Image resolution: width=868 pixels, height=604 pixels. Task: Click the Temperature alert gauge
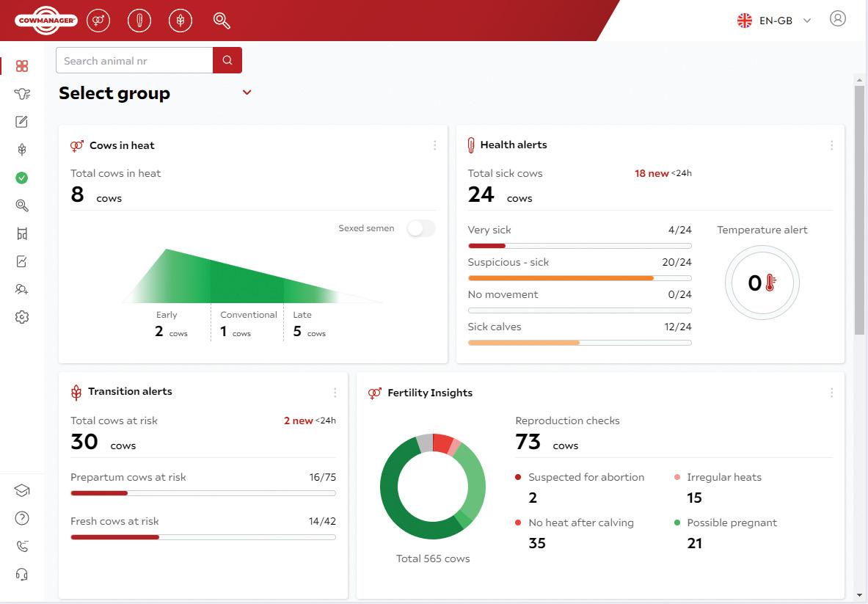click(762, 283)
